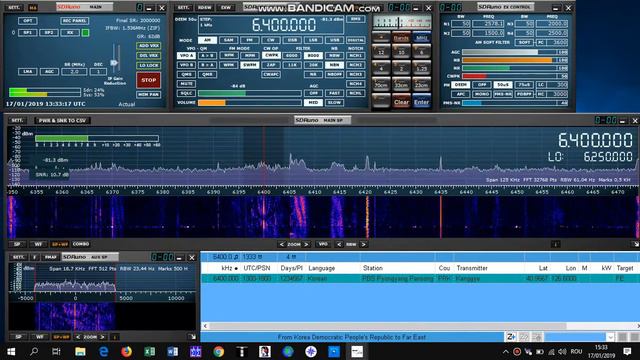Adjust the squelch level slider
This screenshot has width=640, height=360.
point(250,93)
